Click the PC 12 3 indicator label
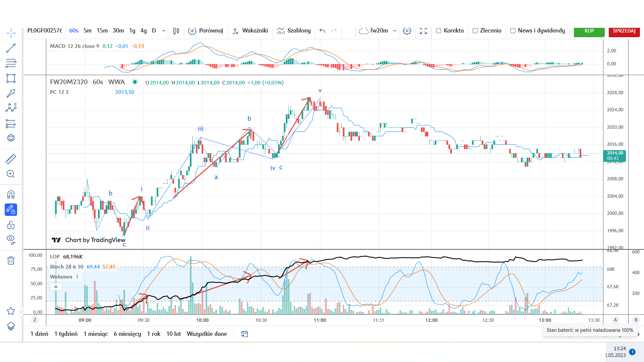This screenshot has width=644, height=362. (x=59, y=92)
